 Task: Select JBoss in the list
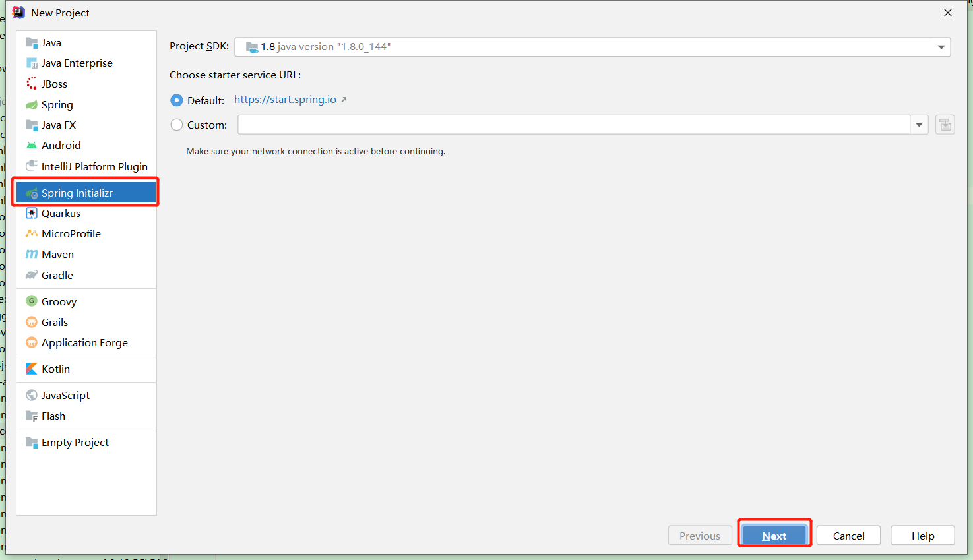pyautogui.click(x=86, y=84)
